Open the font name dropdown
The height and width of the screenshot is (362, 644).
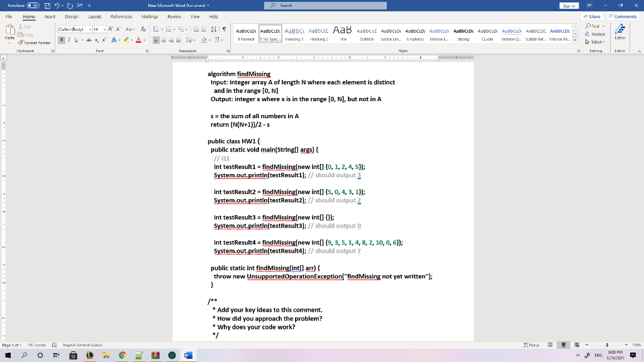click(x=90, y=30)
